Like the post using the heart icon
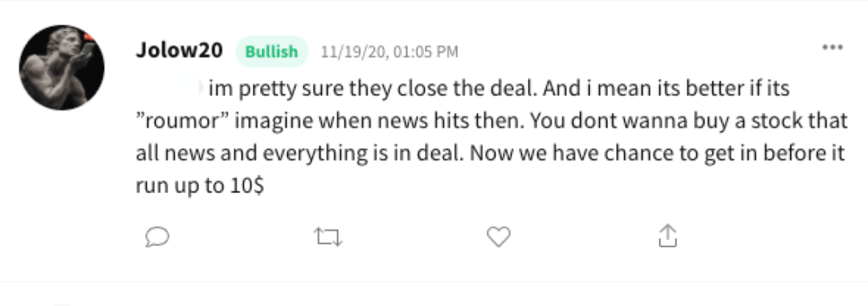868x306 pixels. click(498, 238)
